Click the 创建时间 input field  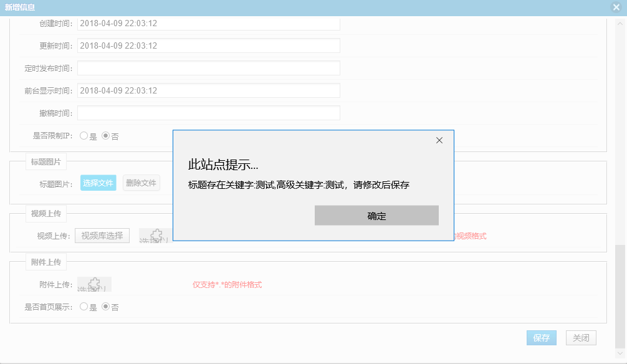click(208, 23)
